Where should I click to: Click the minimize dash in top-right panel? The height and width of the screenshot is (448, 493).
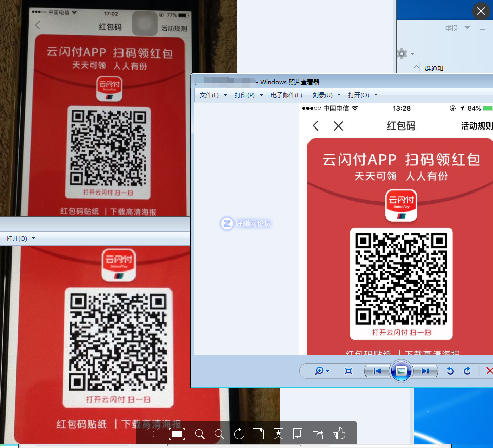coord(482,29)
